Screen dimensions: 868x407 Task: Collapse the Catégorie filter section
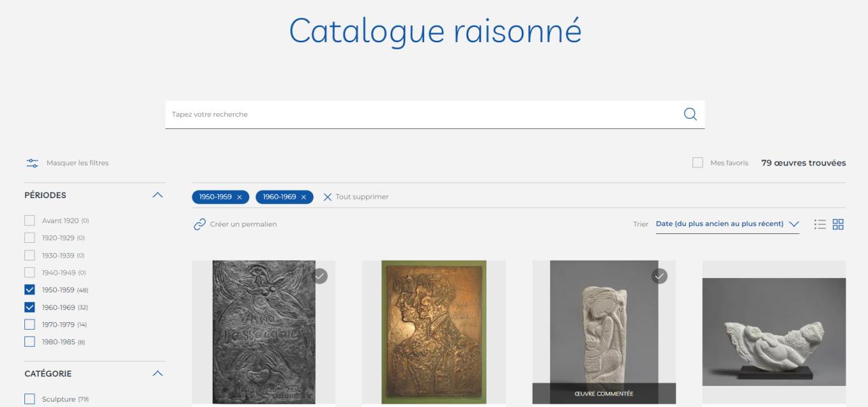[158, 374]
